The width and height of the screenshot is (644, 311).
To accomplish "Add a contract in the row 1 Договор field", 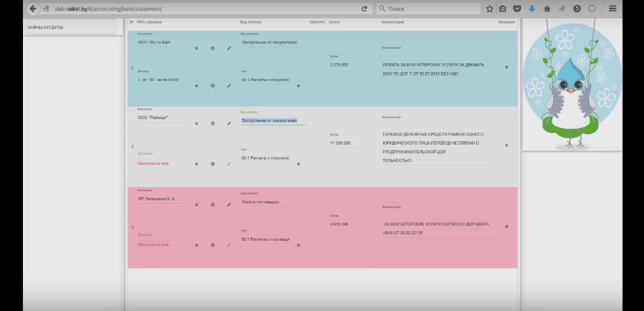I will pyautogui.click(x=213, y=86).
